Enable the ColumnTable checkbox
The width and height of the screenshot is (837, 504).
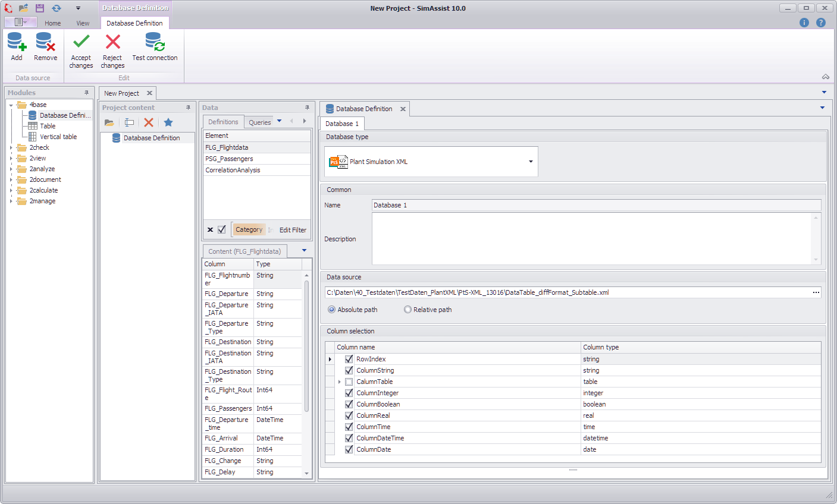point(349,382)
